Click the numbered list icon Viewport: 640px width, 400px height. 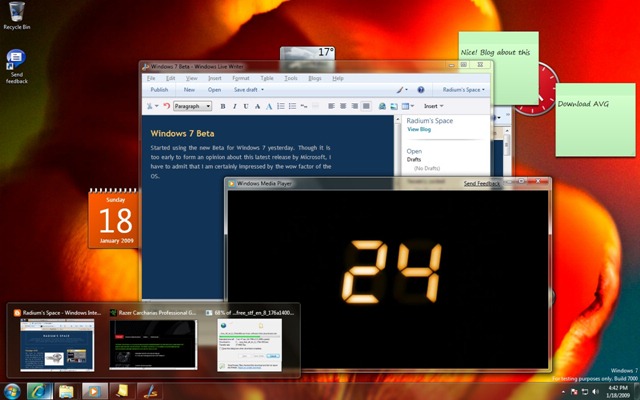281,106
